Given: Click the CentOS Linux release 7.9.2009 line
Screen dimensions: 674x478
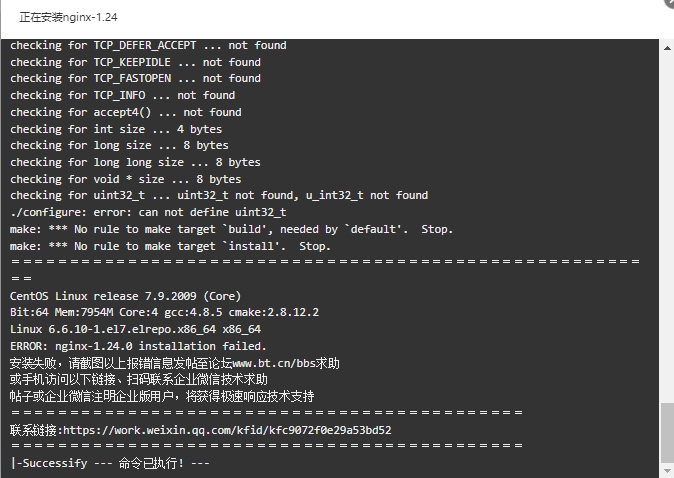Looking at the screenshot, I should click(126, 296).
